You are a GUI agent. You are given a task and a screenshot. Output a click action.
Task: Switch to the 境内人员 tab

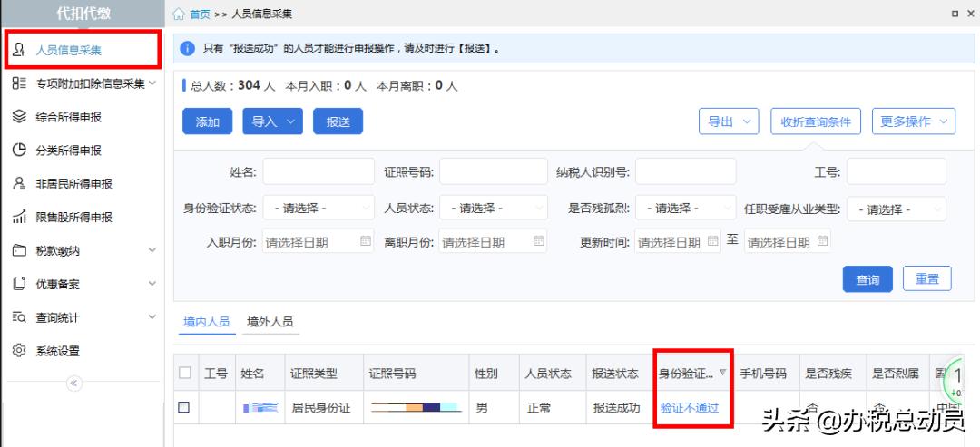click(x=206, y=322)
